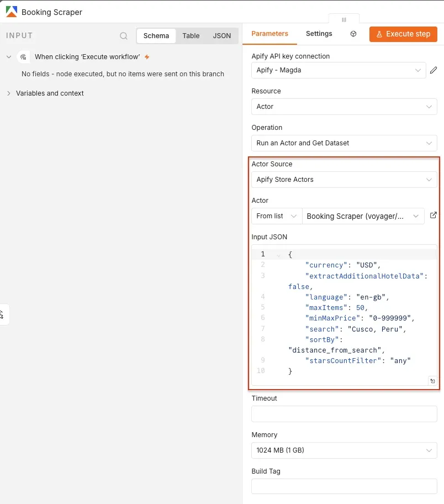Click the "search": "Cusco, Peru" line

point(356,329)
